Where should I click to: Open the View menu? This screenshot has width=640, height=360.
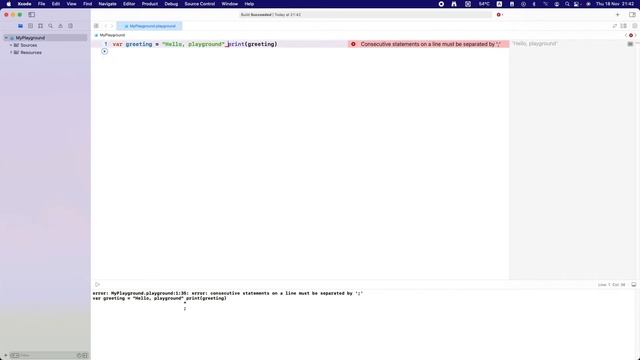pos(71,4)
